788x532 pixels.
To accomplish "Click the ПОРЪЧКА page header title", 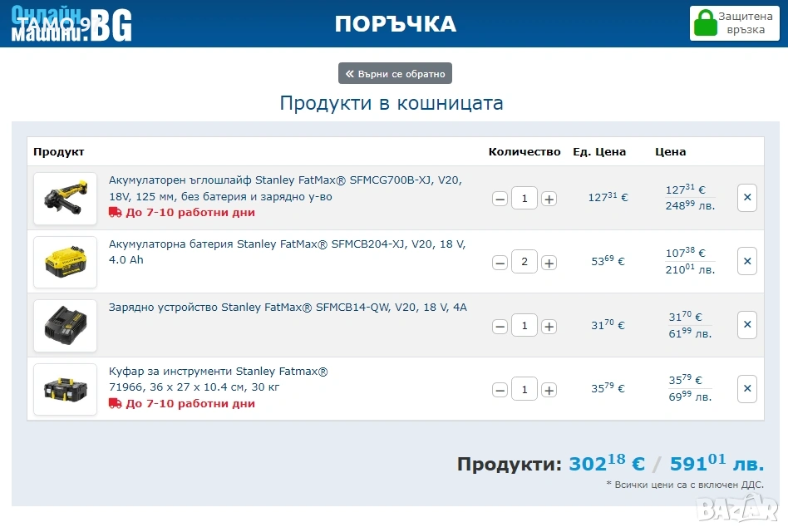I will click(395, 23).
